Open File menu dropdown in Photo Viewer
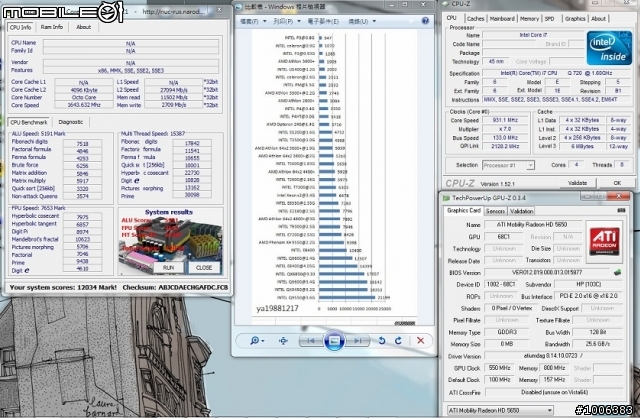Screen dimensions: 640x418 tap(253, 21)
